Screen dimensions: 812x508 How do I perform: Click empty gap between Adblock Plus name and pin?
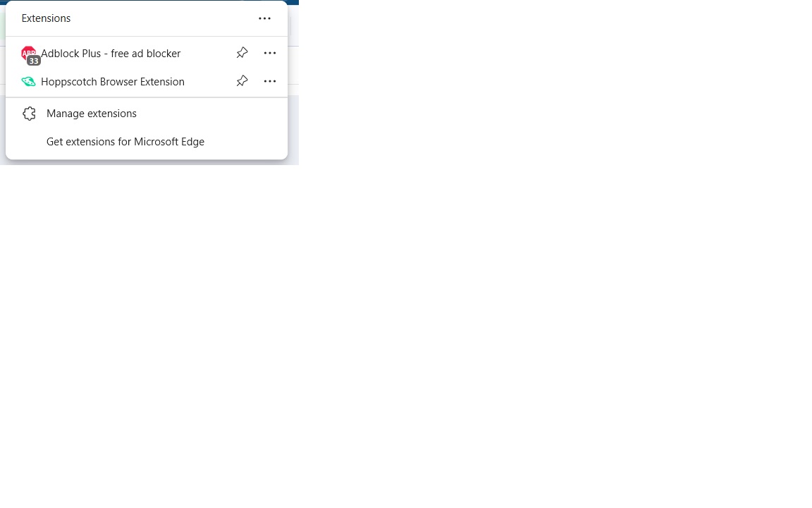tap(208, 54)
